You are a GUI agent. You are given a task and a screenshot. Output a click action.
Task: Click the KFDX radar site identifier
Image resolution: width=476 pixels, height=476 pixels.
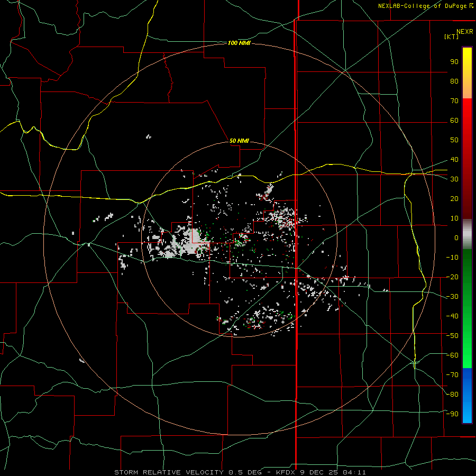tap(286, 472)
